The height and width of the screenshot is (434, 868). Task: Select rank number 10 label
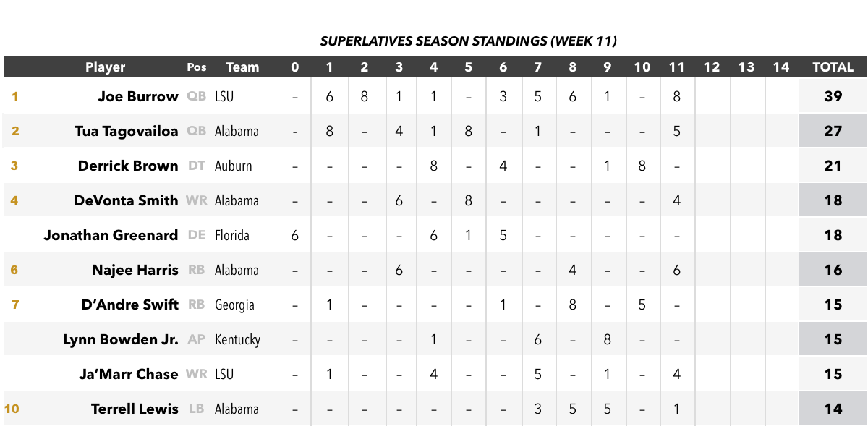pyautogui.click(x=12, y=409)
